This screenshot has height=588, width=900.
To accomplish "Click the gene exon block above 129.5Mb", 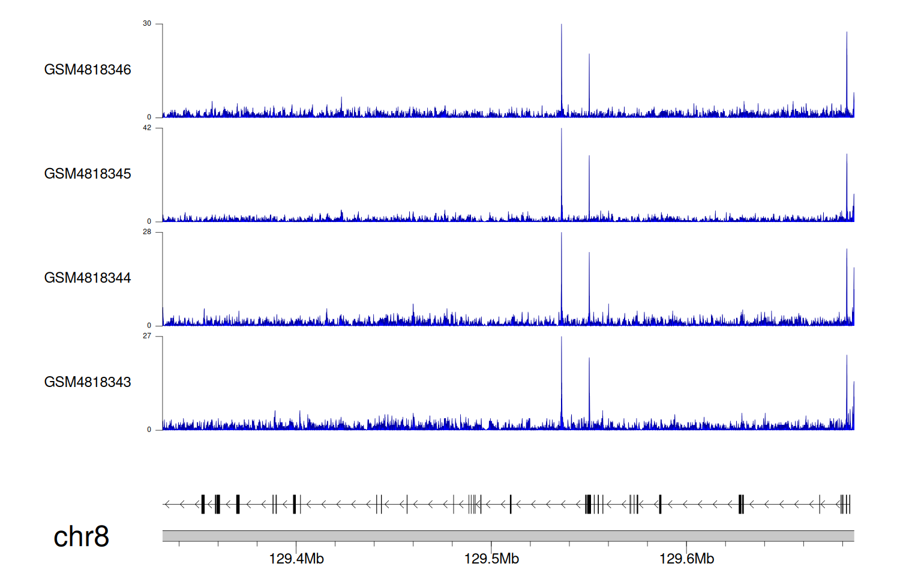I will [511, 504].
